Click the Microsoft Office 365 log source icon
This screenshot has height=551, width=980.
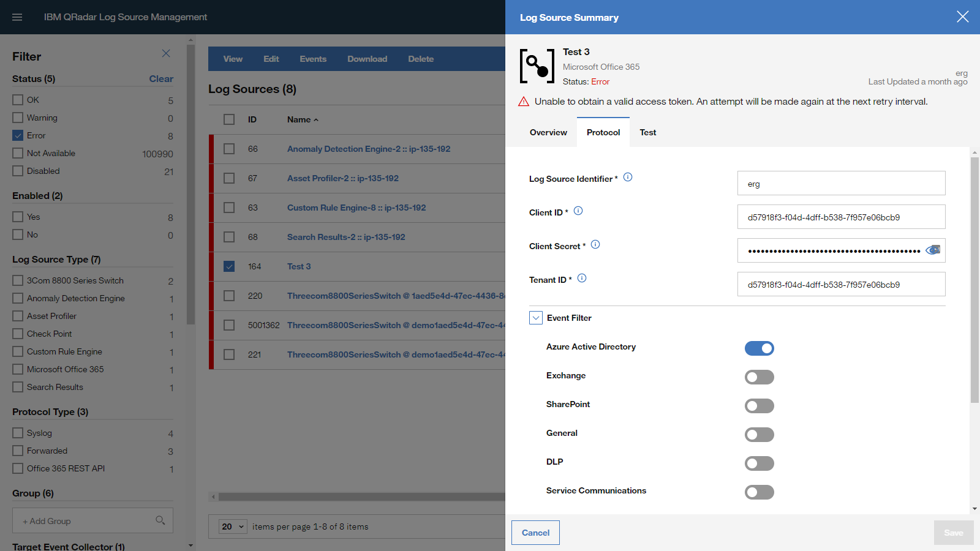pyautogui.click(x=536, y=66)
